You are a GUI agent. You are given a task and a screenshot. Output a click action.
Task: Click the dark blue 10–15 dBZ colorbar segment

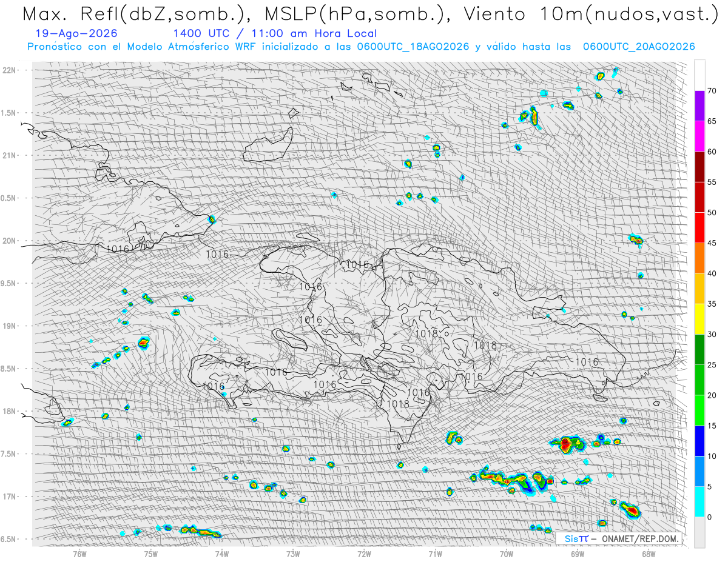tap(699, 441)
